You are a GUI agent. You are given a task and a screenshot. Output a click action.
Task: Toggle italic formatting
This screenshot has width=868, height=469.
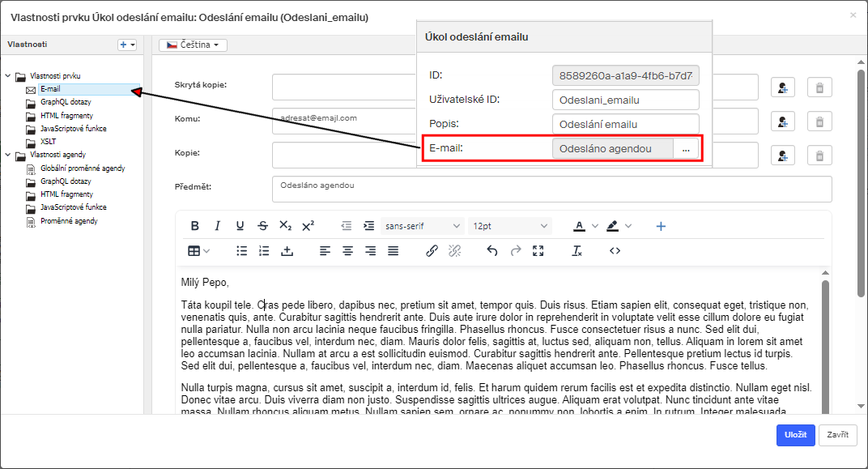point(217,226)
